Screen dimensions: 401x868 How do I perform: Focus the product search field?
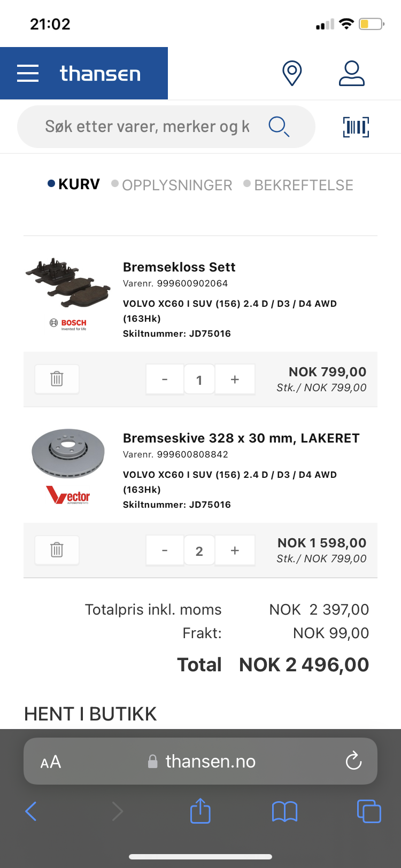click(147, 127)
